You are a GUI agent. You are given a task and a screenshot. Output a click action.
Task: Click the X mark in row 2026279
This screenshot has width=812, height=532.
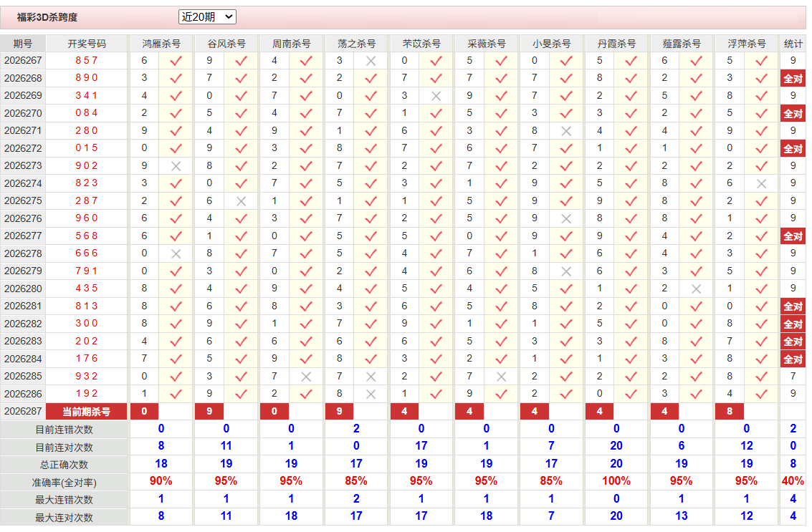point(566,271)
